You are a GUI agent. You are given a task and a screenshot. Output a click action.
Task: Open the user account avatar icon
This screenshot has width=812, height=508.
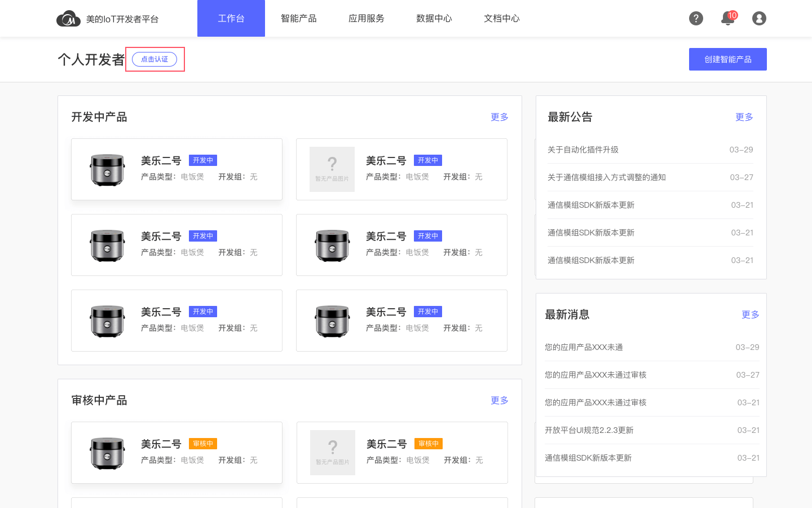click(x=759, y=19)
